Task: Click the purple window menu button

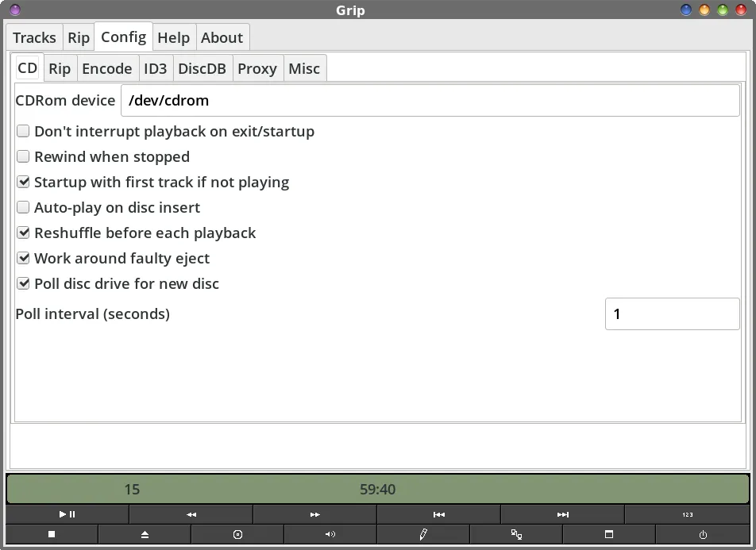Action: pos(15,10)
